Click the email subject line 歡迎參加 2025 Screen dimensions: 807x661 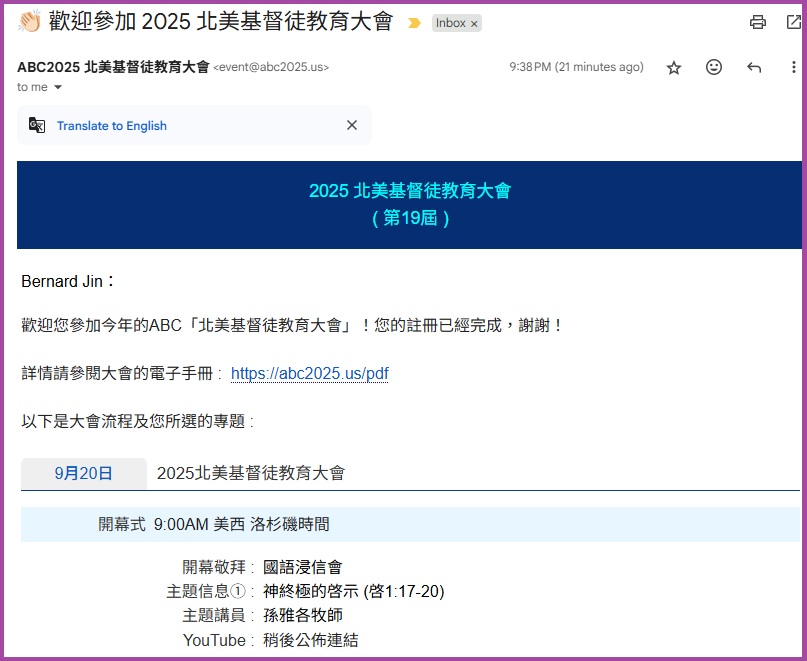(x=220, y=22)
